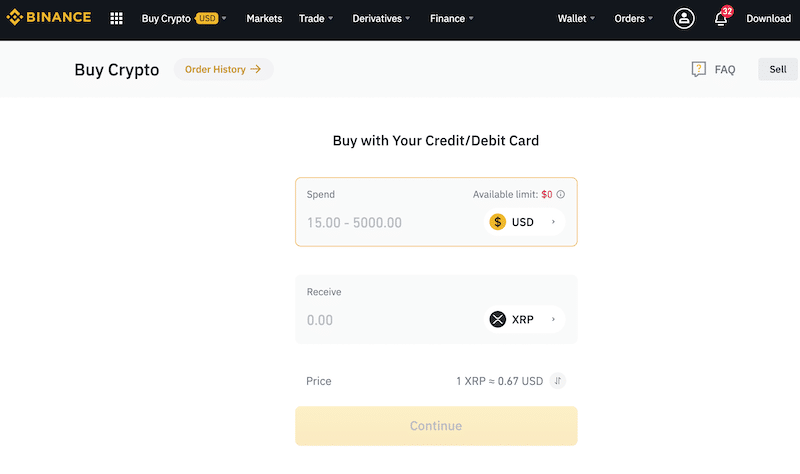The image size is (800, 474).
Task: Click the XRP coin icon
Action: coord(497,319)
